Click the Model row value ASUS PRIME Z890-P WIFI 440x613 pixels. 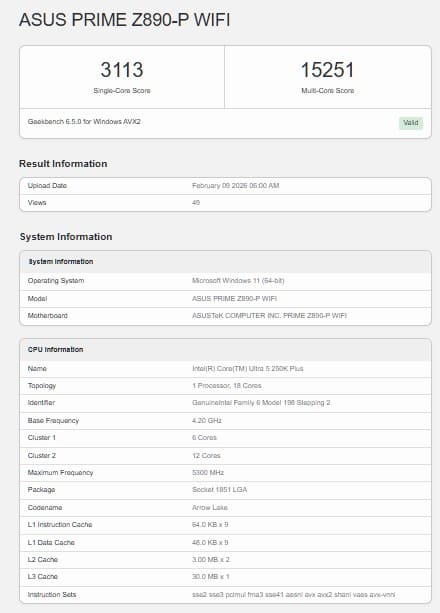(234, 299)
